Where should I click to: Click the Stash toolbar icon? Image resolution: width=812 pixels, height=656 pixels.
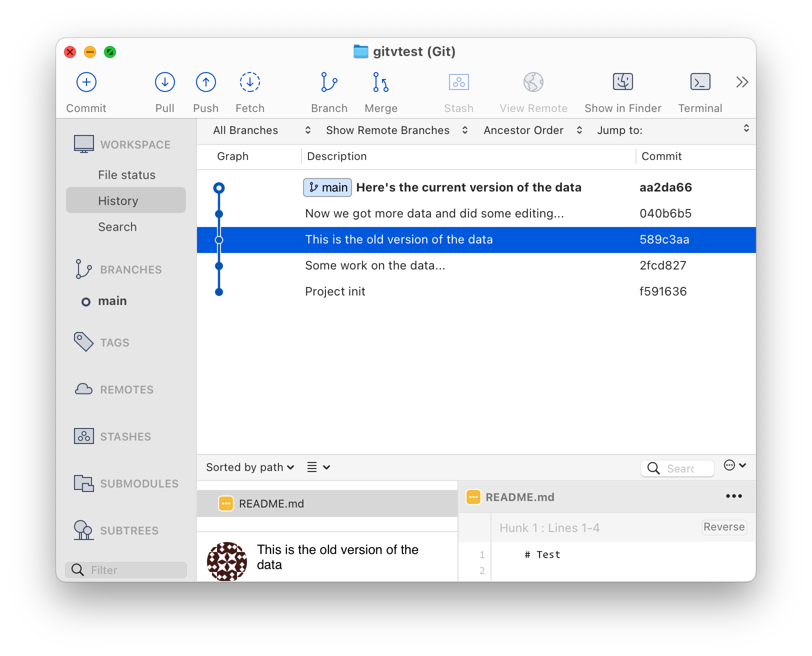point(458,82)
